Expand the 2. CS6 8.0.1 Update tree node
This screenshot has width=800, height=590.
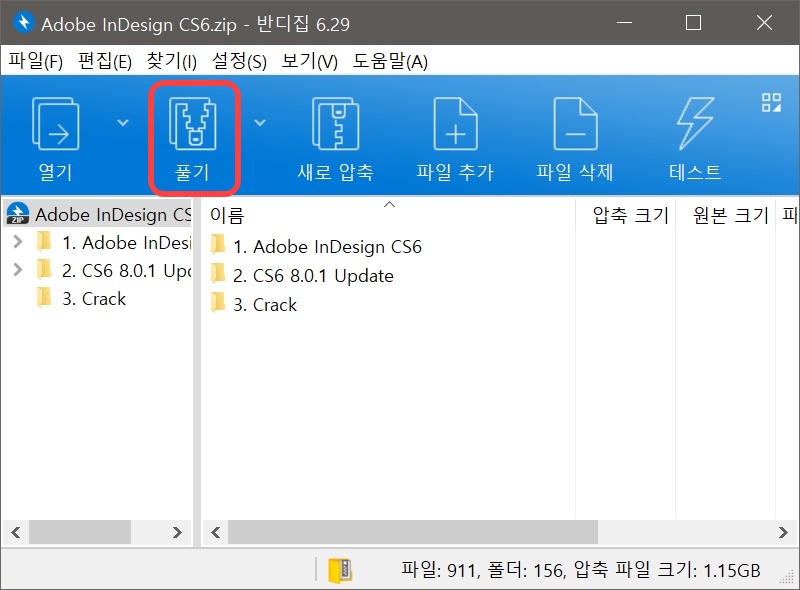19,270
